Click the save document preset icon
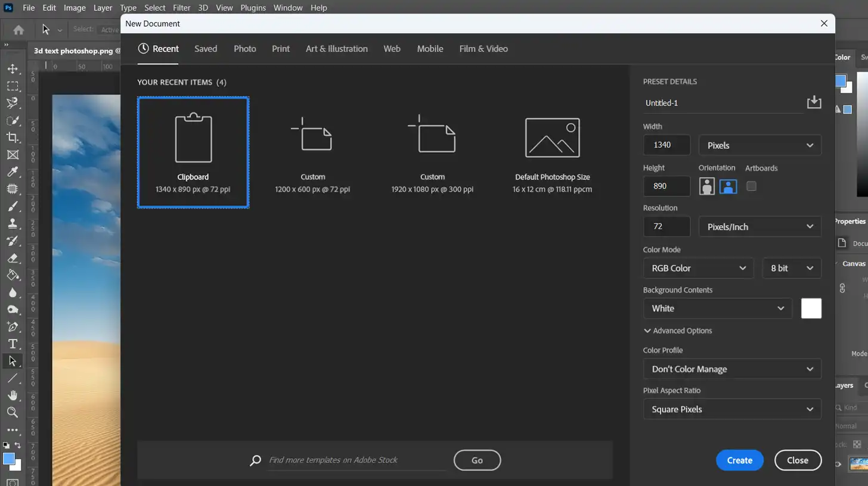Screen dimensions: 868x486 pyautogui.click(x=814, y=102)
